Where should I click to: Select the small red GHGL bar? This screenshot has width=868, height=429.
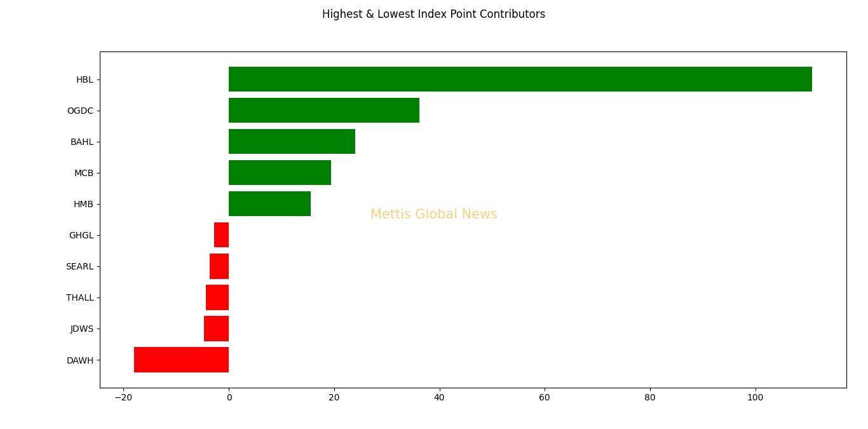[221, 235]
